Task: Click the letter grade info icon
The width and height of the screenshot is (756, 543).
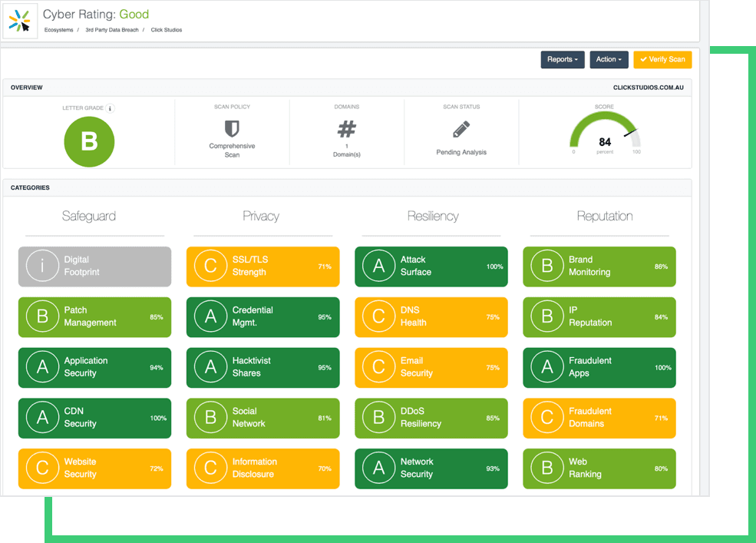Action: pos(111,108)
